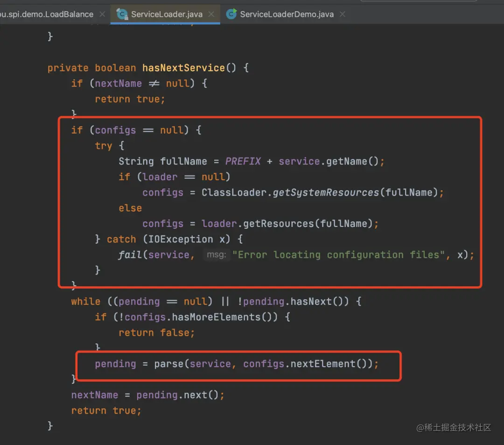This screenshot has width=504, height=445.
Task: Click the pending.next() call
Action: coord(177,395)
